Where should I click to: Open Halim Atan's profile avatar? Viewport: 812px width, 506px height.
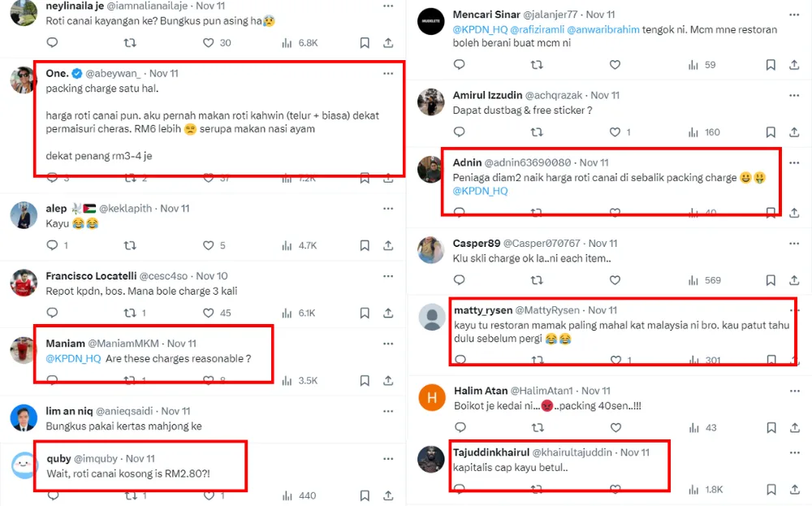431,398
